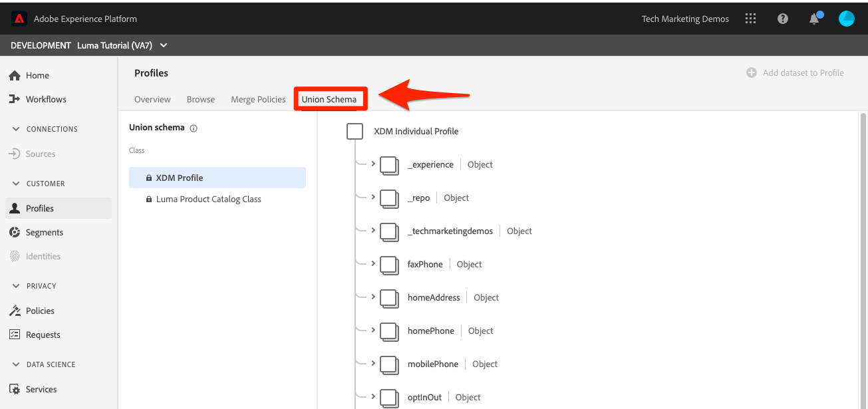Open the app switcher grid icon

click(x=751, y=19)
